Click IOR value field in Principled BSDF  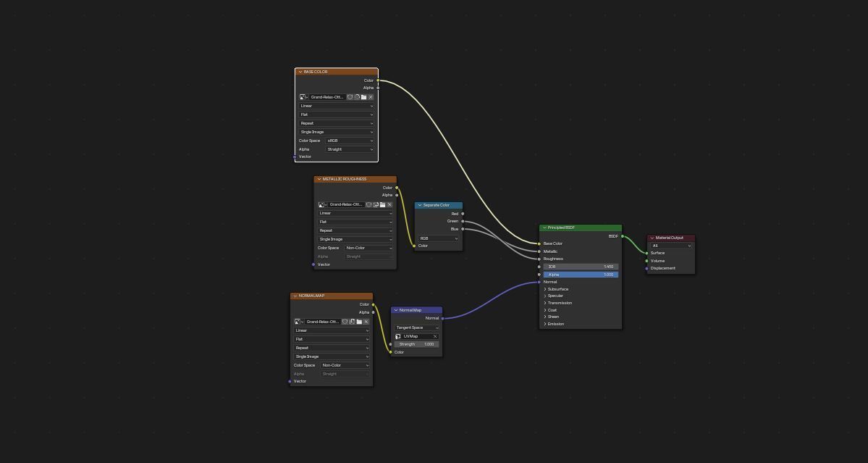581,267
